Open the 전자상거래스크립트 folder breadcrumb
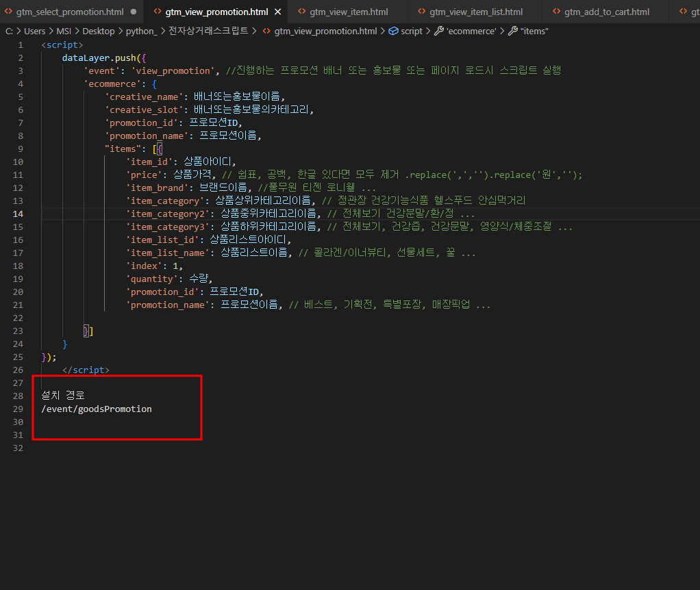 pyautogui.click(x=208, y=31)
